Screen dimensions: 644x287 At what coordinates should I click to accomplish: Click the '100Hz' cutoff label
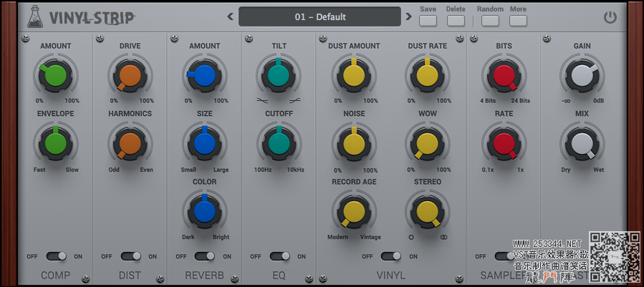tap(263, 170)
